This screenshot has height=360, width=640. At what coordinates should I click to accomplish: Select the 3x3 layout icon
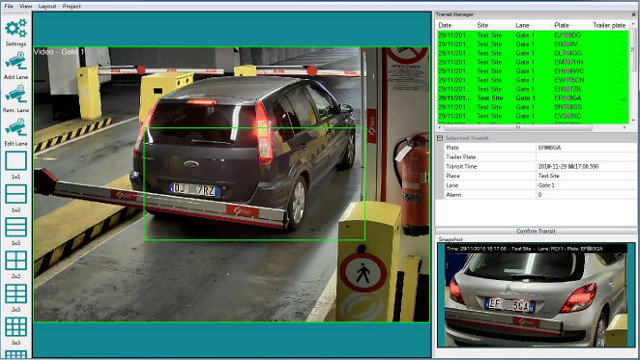(x=16, y=327)
